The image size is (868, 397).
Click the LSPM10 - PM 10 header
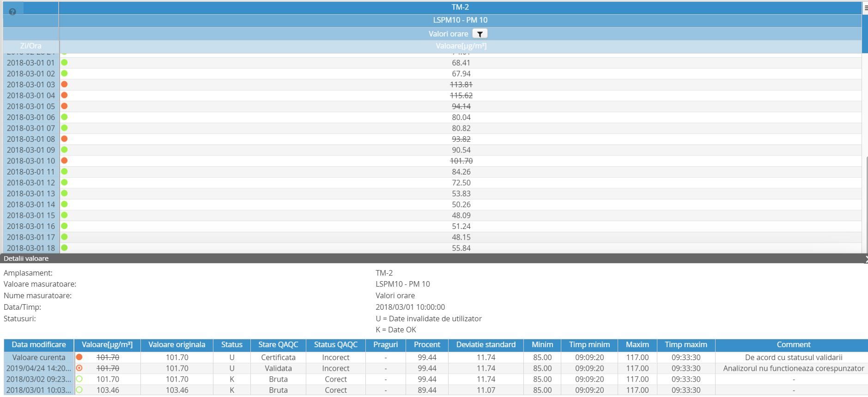(460, 20)
